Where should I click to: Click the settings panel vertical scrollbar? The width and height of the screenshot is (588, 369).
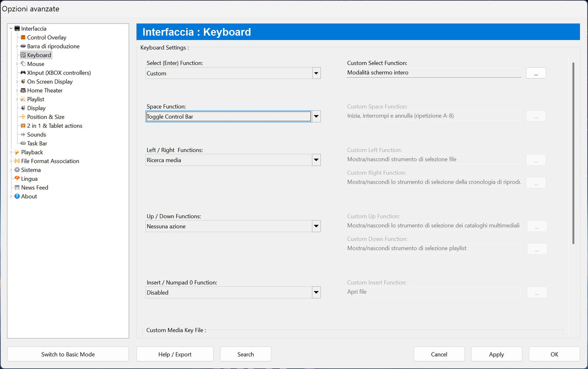573,152
